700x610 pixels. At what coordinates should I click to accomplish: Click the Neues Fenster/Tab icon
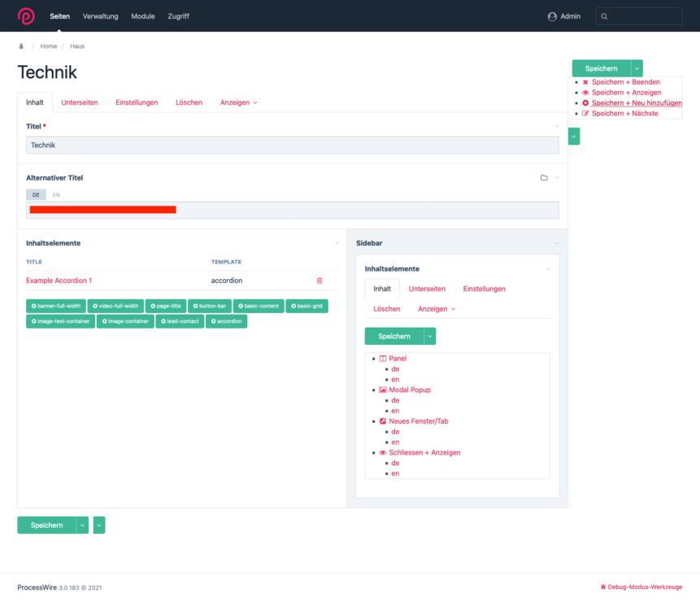click(x=383, y=421)
